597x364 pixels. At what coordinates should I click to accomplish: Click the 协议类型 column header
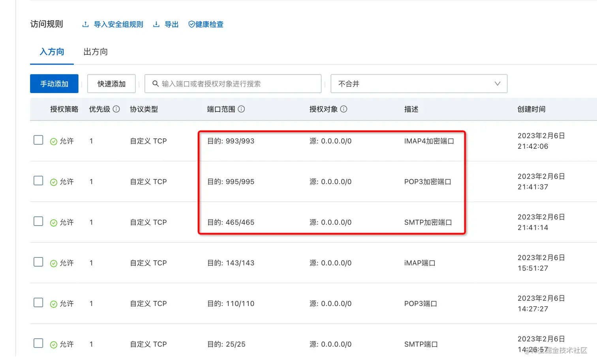tap(144, 109)
